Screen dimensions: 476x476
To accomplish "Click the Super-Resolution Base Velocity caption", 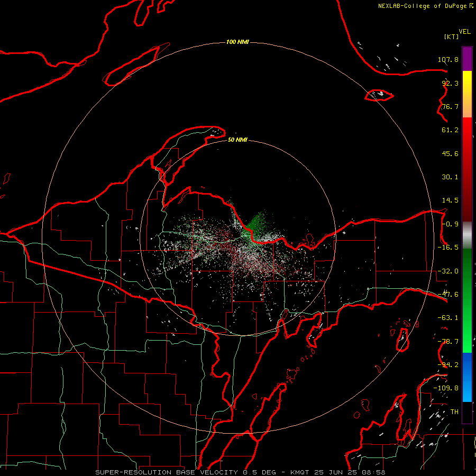I will [x=241, y=472].
